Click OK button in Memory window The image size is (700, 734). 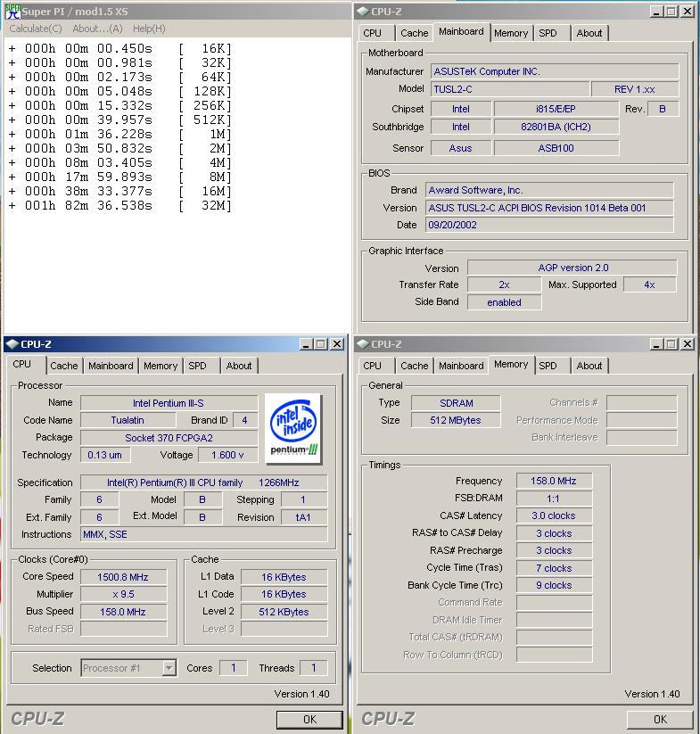660,720
